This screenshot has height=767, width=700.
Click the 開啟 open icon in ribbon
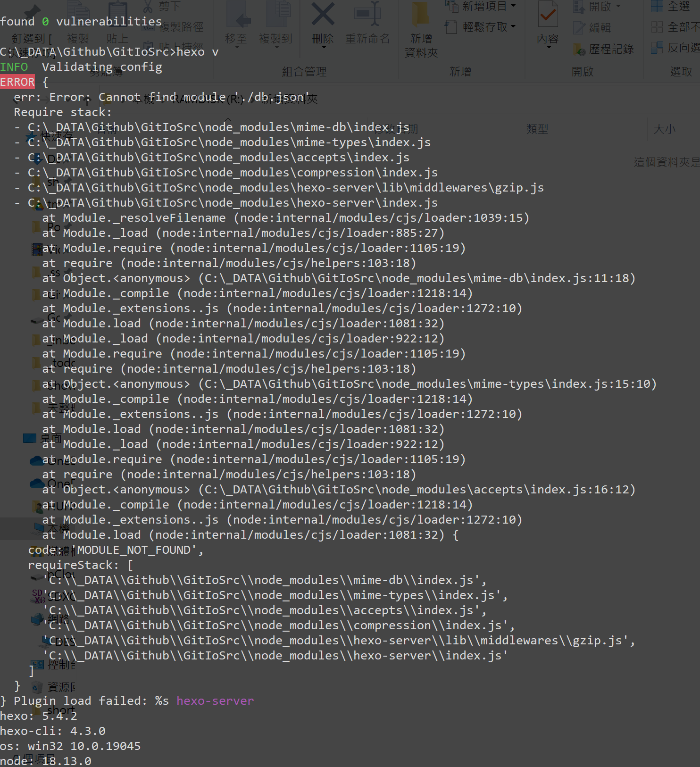tap(579, 6)
